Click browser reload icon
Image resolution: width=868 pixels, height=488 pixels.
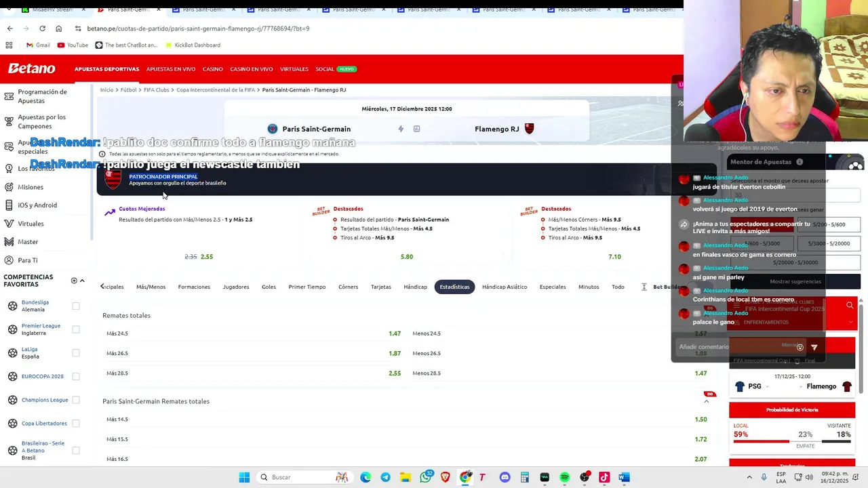click(42, 28)
